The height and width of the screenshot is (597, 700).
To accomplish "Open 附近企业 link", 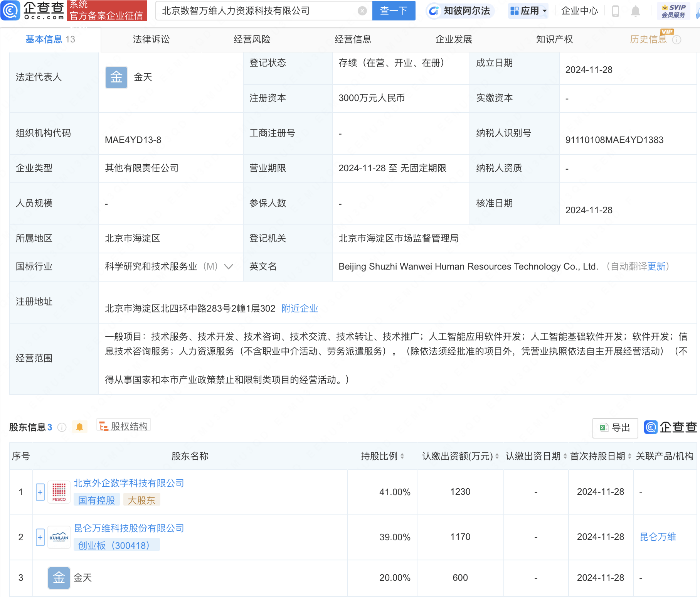I will [x=300, y=309].
